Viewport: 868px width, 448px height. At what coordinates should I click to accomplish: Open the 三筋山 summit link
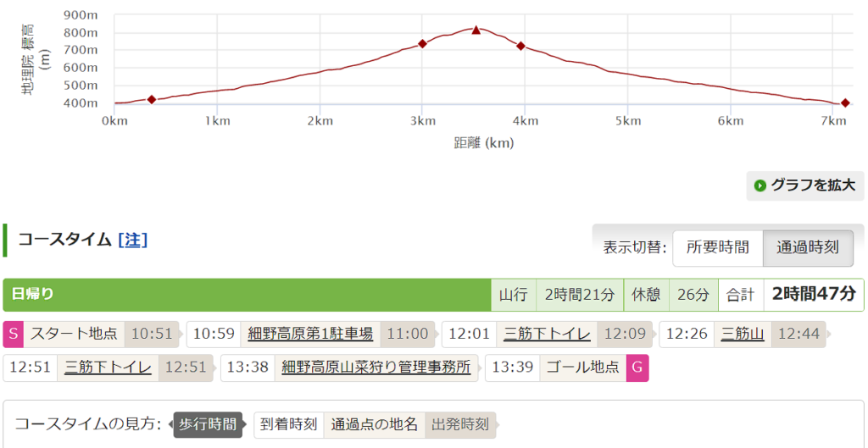click(x=743, y=334)
